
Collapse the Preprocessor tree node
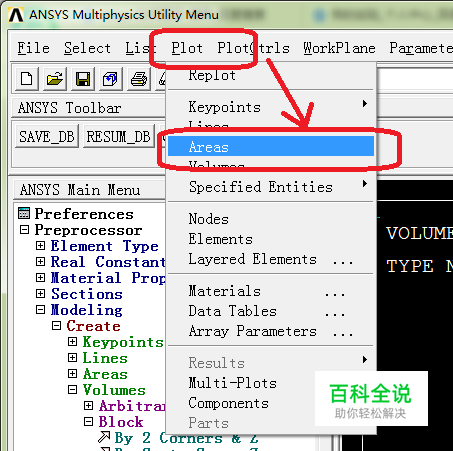click(24, 229)
